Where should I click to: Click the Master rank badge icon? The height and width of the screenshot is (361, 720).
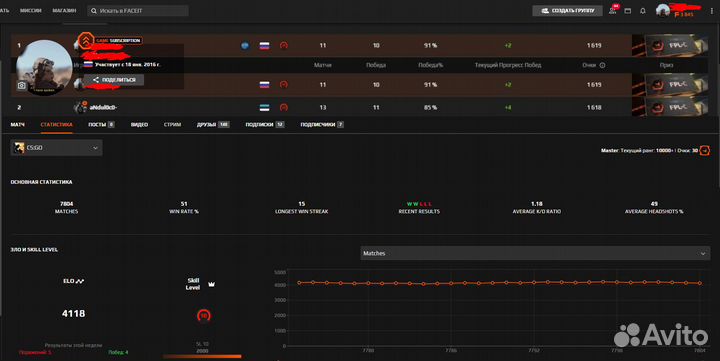click(704, 151)
